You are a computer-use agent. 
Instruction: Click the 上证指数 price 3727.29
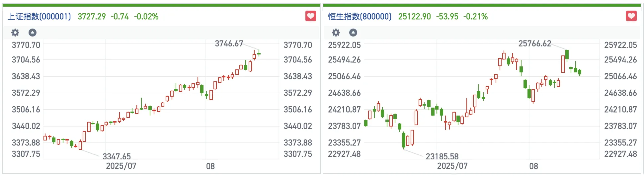(x=92, y=17)
